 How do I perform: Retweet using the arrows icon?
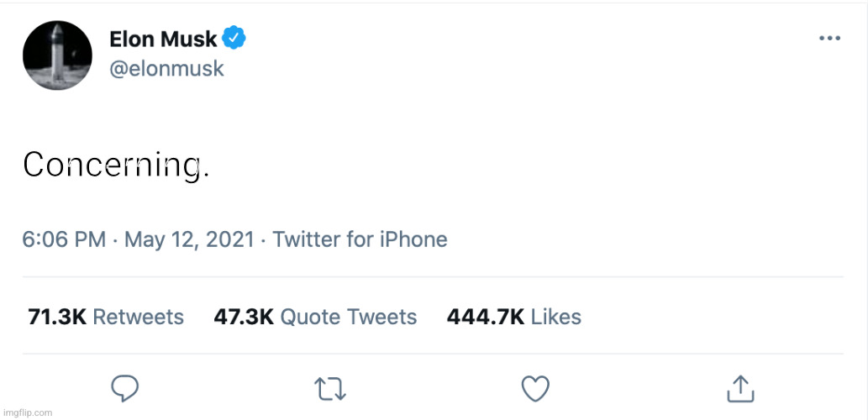[x=330, y=388]
